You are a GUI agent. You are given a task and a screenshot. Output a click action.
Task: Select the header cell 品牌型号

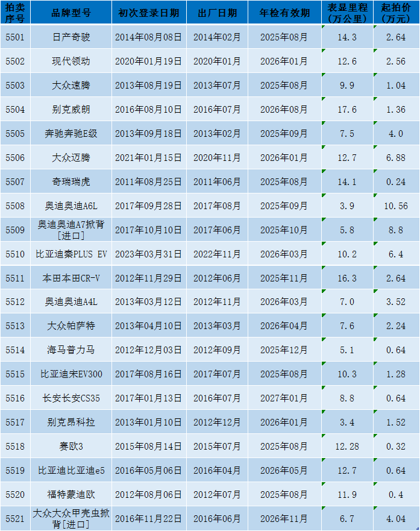click(x=71, y=13)
